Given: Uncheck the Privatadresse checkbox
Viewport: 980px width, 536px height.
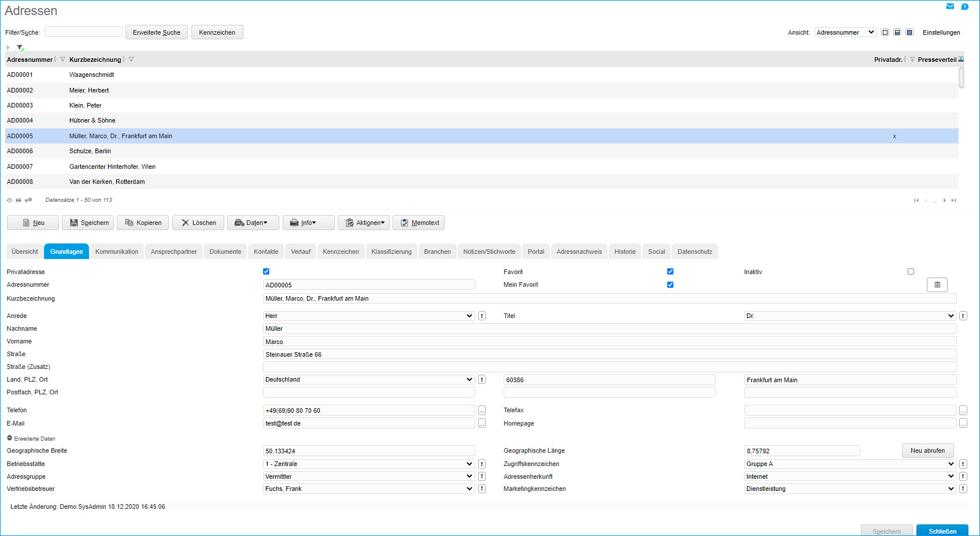Looking at the screenshot, I should click(266, 271).
